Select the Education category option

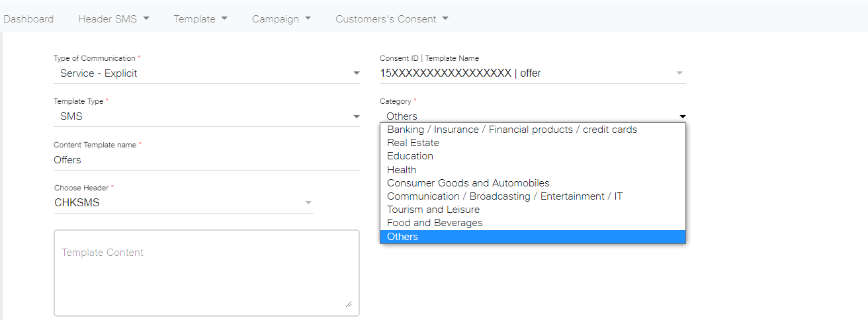tap(533, 156)
